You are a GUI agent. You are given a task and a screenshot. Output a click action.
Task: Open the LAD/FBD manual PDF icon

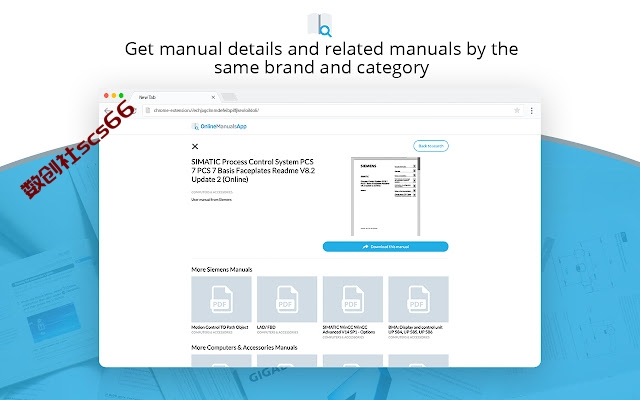click(287, 299)
